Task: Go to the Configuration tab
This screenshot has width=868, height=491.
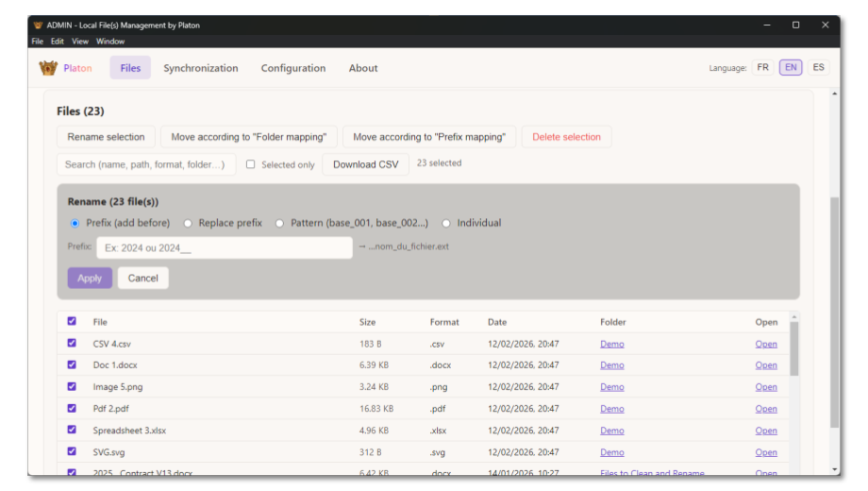Action: [292, 68]
